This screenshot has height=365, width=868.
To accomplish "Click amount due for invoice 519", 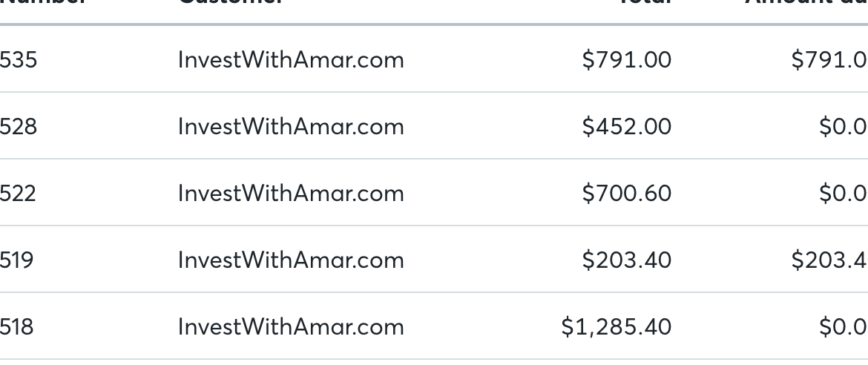I will [x=829, y=260].
